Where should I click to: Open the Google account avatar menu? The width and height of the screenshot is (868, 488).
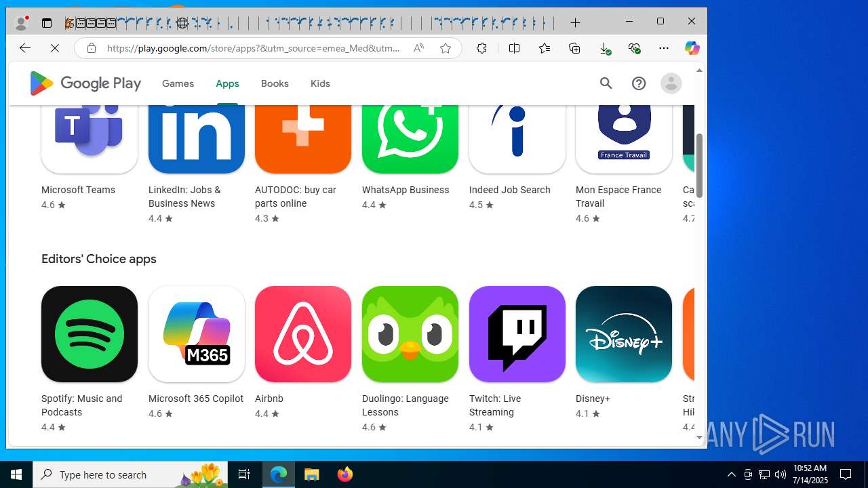671,83
